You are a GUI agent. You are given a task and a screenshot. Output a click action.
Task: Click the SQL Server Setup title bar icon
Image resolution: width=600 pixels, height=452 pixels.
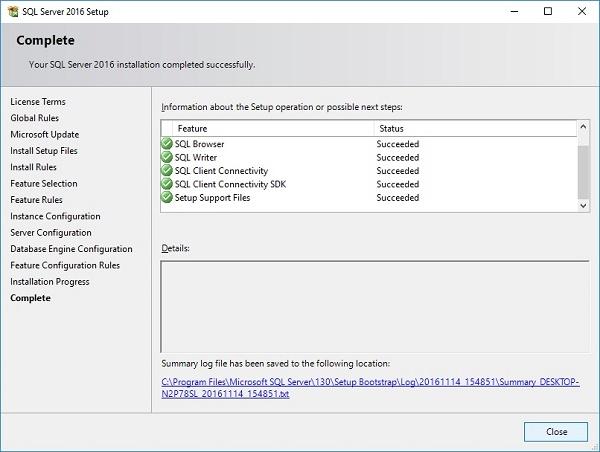point(12,12)
